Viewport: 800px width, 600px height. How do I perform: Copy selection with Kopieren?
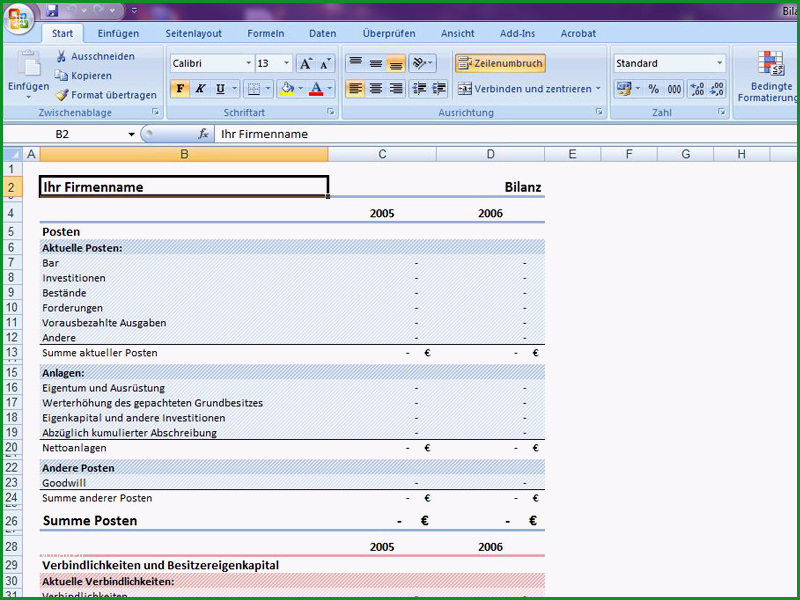click(83, 76)
